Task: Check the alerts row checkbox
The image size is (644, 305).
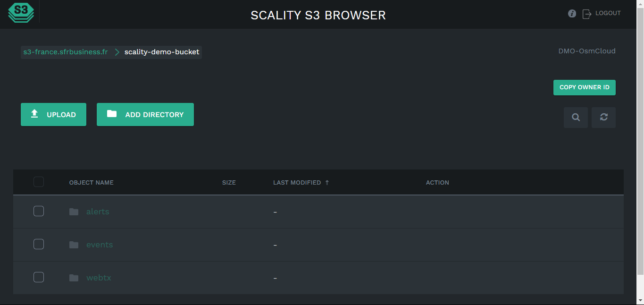Action: [x=39, y=211]
